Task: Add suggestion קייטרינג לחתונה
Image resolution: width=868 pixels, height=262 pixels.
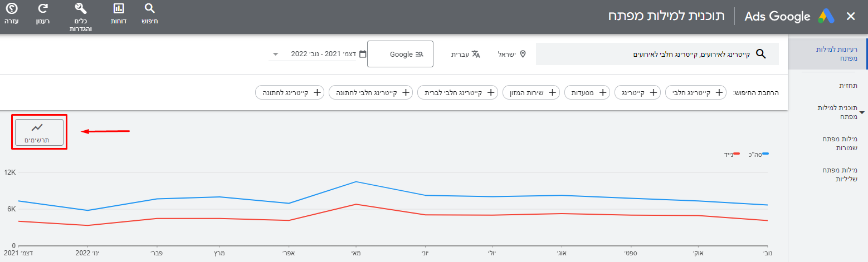Action: point(290,92)
